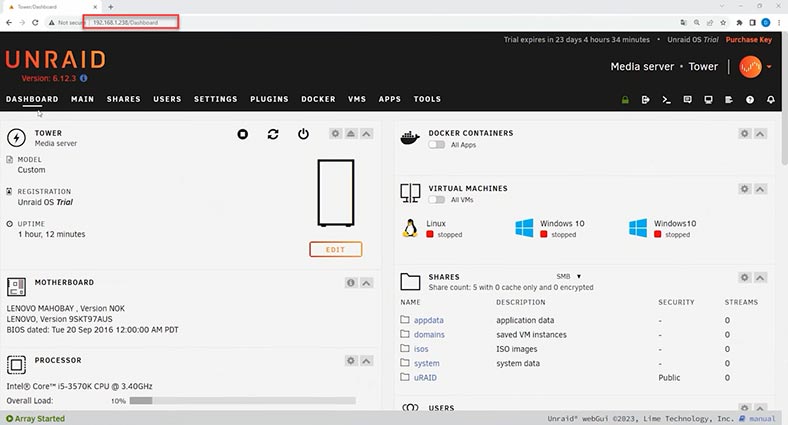This screenshot has height=425, width=788.
Task: Click the Linux VM penguin icon
Action: [x=410, y=228]
